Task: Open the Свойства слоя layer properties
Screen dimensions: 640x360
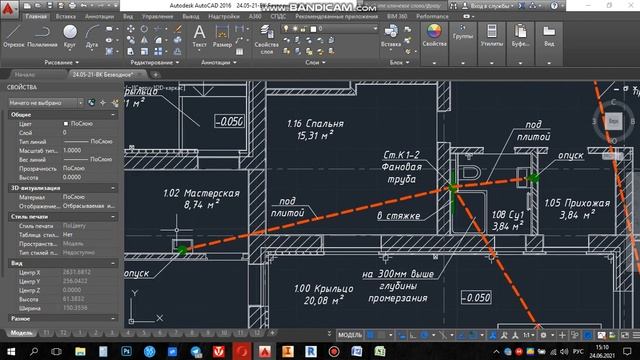Action: click(x=267, y=39)
